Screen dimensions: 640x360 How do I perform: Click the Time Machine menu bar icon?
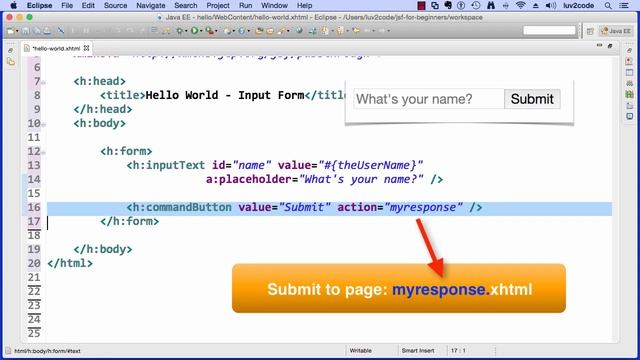pos(476,5)
